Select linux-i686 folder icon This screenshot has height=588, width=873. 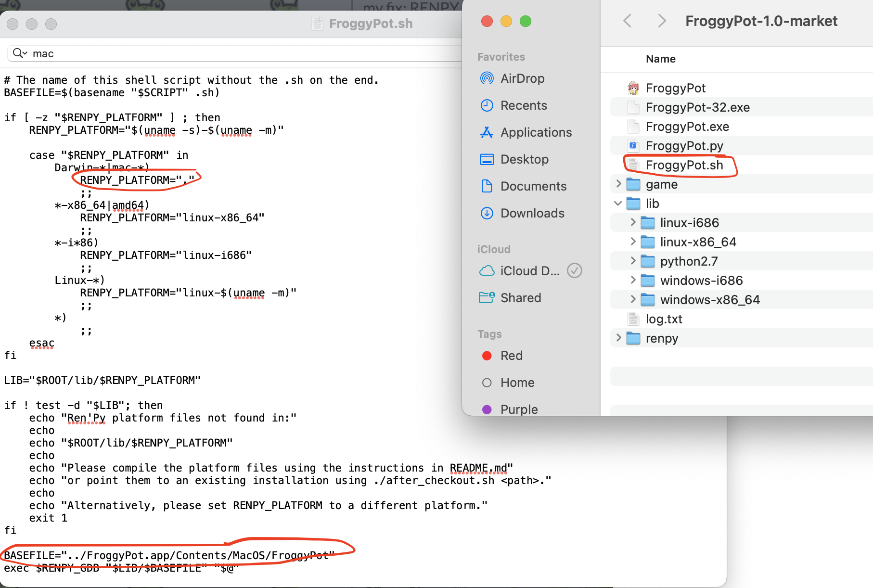click(648, 223)
